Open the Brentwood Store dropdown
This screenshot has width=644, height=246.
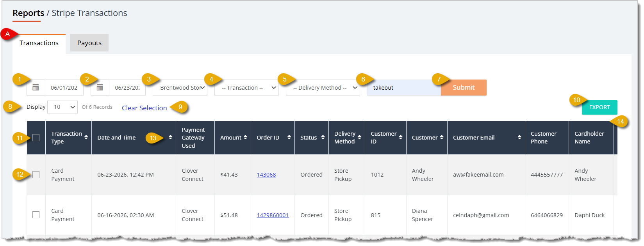pyautogui.click(x=180, y=87)
